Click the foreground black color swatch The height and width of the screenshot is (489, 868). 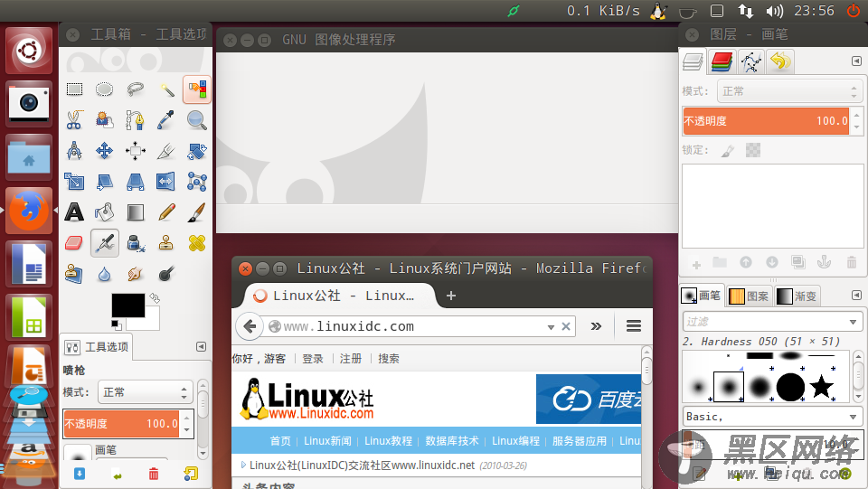coord(127,306)
